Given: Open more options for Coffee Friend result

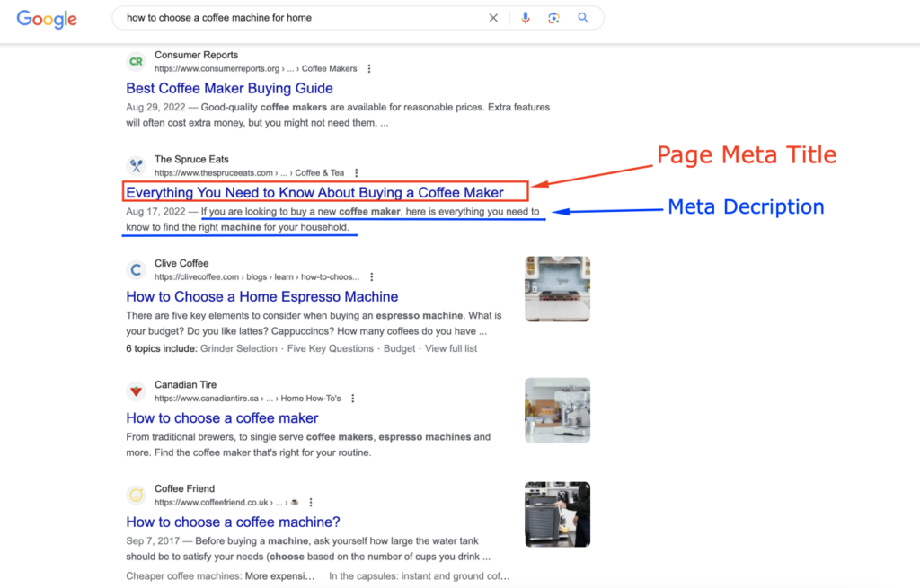Looking at the screenshot, I should pyautogui.click(x=311, y=503).
